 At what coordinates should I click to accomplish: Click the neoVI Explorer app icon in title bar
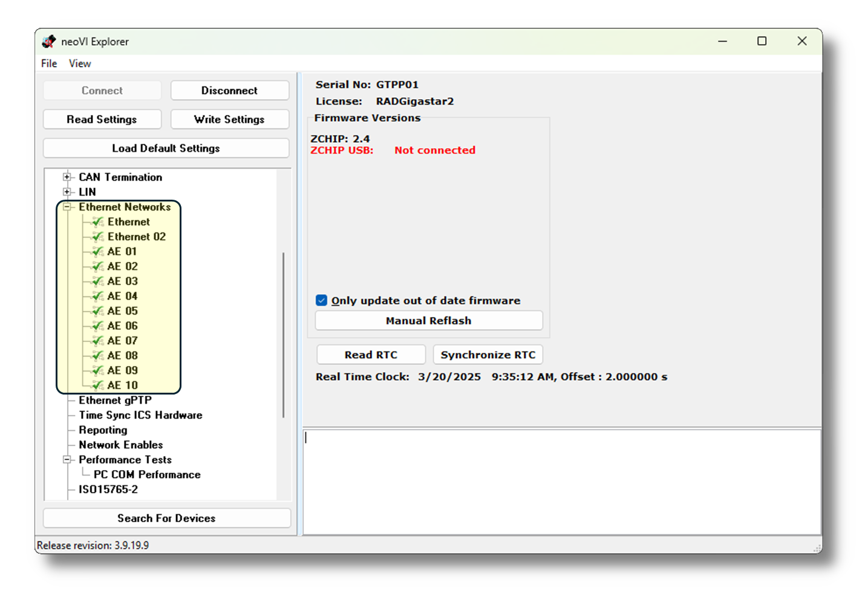click(x=49, y=42)
